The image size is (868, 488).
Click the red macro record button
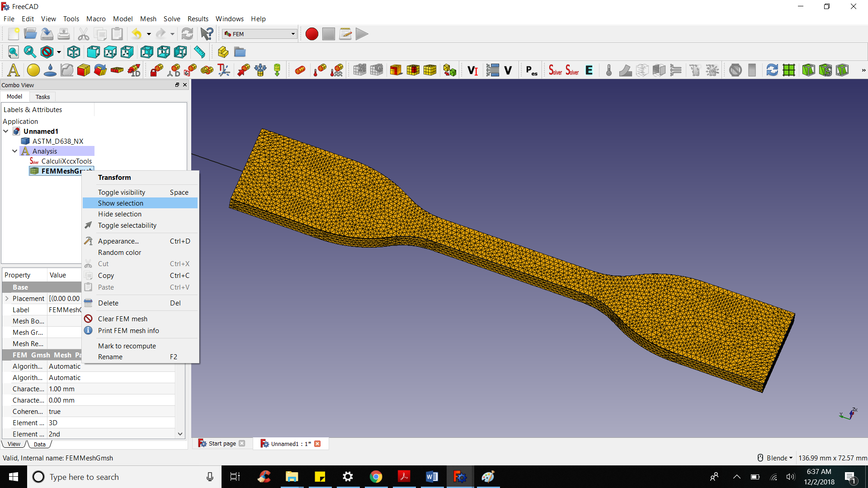pos(311,34)
